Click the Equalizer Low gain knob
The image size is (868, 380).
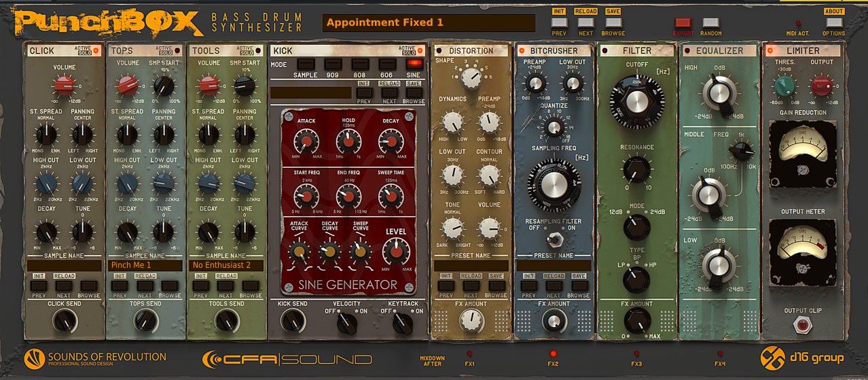click(x=719, y=266)
